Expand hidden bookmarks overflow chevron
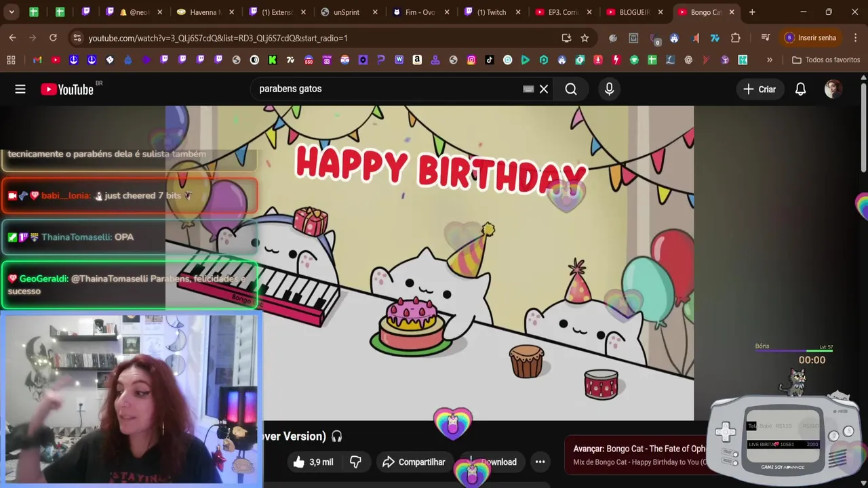The height and width of the screenshot is (488, 868). (770, 60)
